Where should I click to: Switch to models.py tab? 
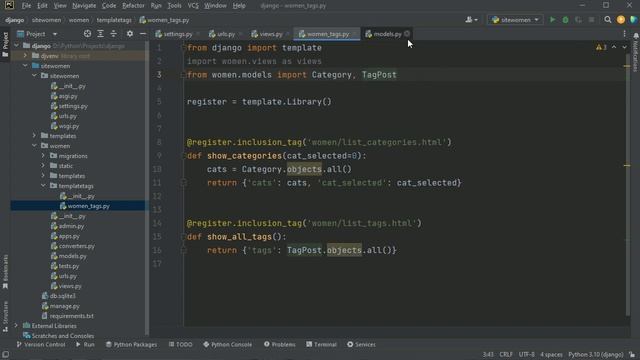(x=384, y=34)
